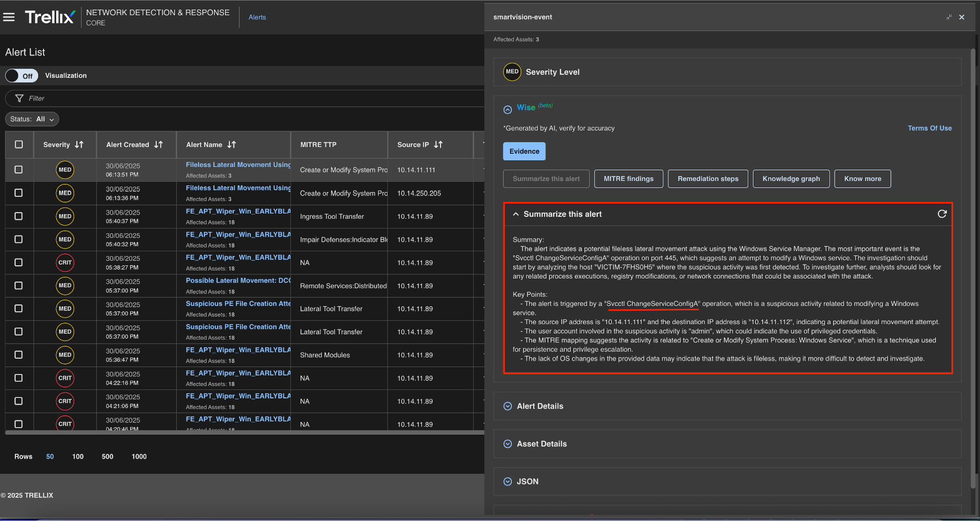
Task: Enable the Visualization toggle
Action: click(21, 76)
